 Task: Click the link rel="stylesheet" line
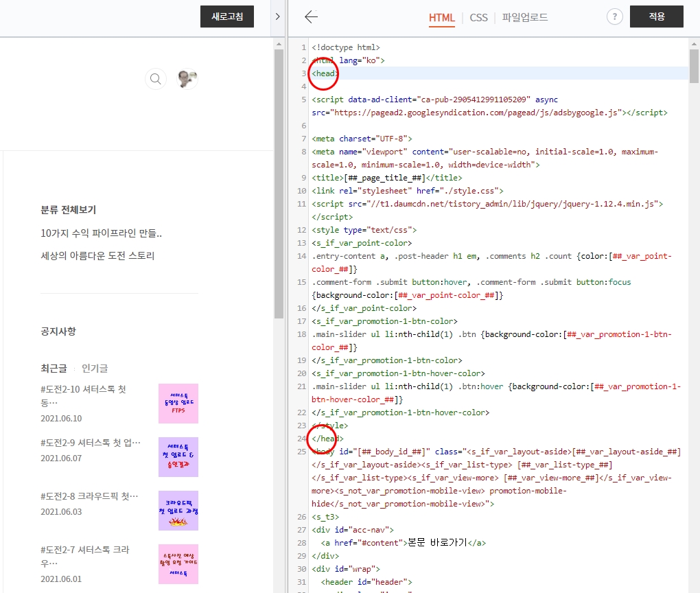coord(407,191)
